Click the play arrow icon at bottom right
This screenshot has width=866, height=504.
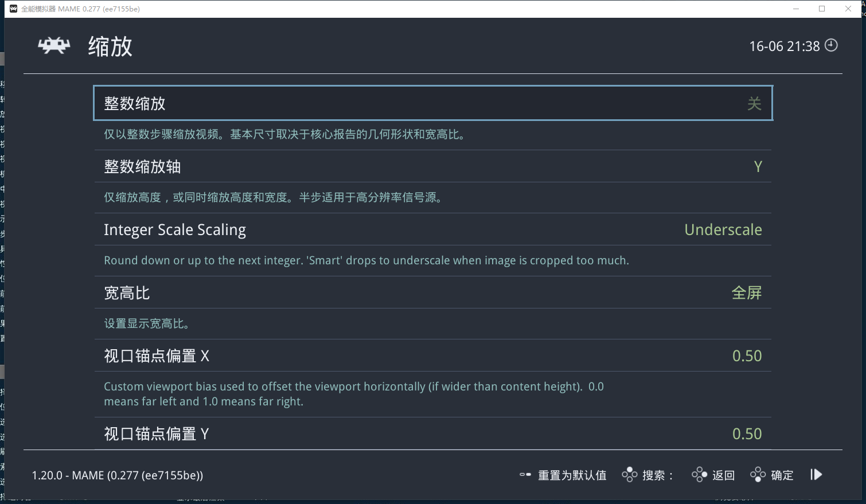[816, 475]
